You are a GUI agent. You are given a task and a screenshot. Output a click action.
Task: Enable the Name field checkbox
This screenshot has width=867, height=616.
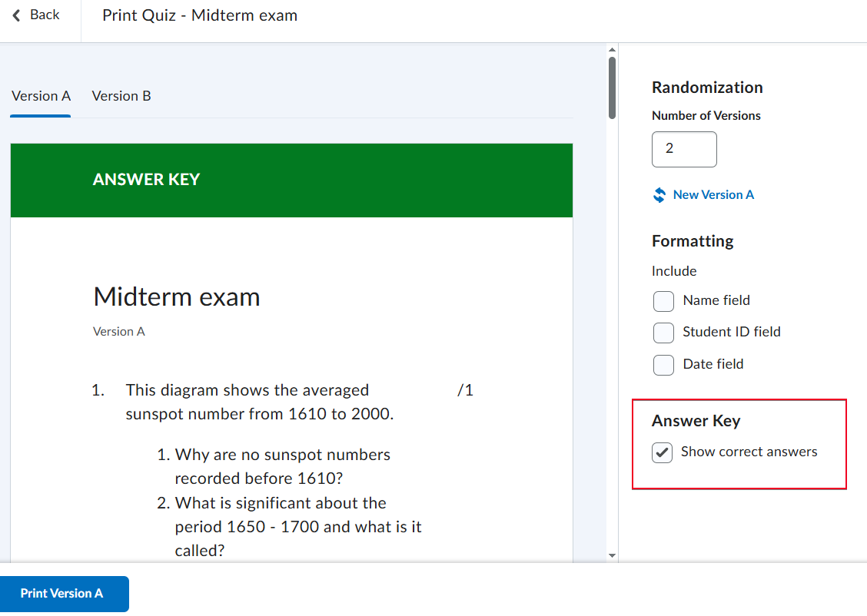(663, 301)
